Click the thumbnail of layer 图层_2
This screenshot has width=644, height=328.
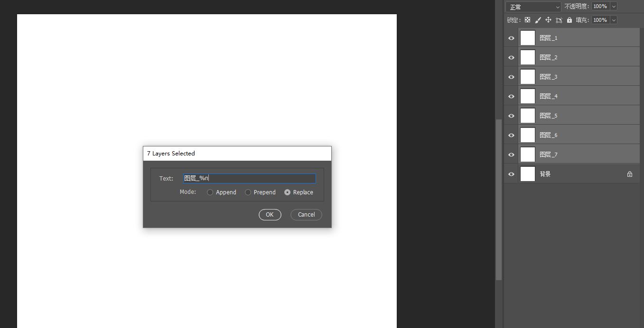pyautogui.click(x=528, y=57)
